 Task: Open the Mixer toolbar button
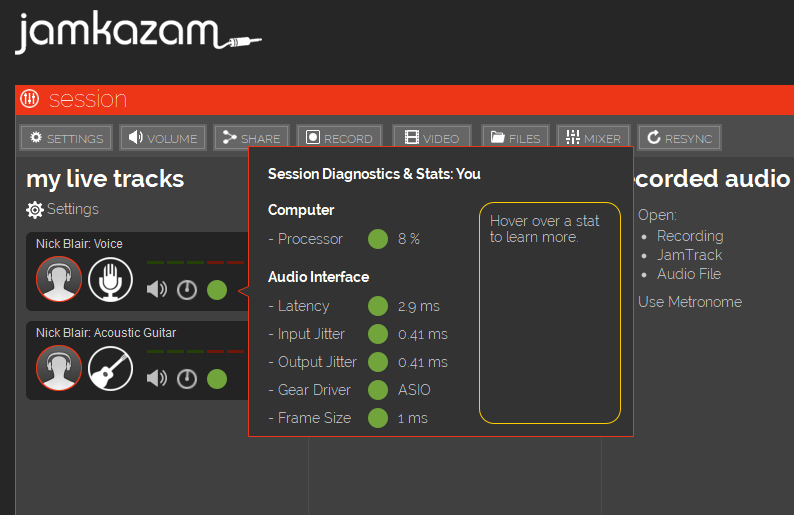[593, 138]
